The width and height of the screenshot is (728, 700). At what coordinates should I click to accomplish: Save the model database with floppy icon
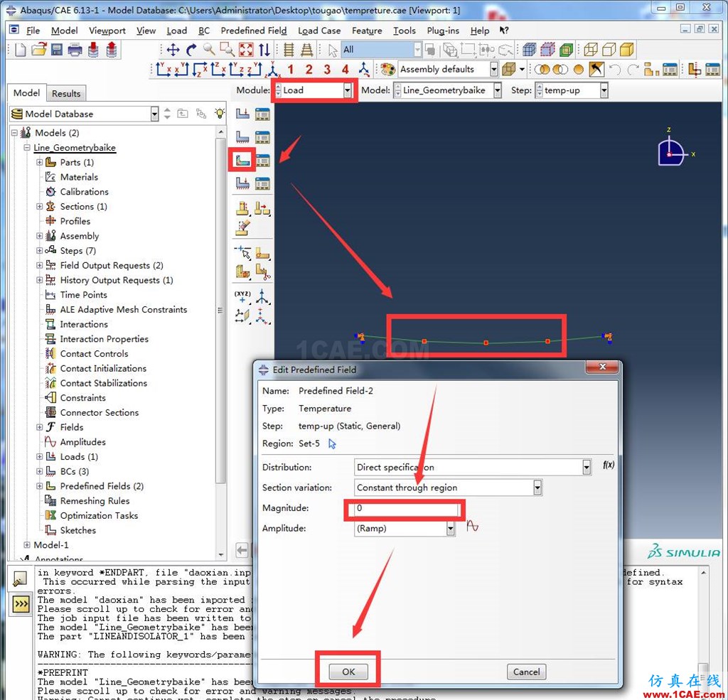click(x=57, y=50)
